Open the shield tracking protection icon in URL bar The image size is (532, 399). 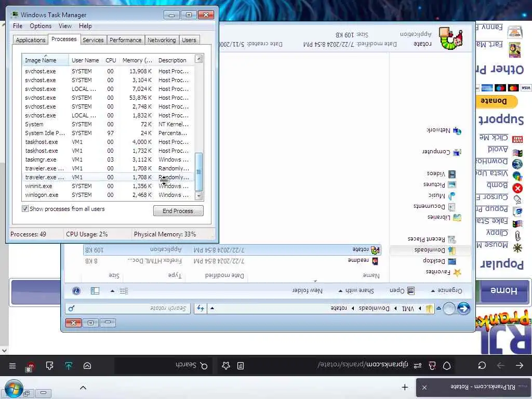pyautogui.click(x=447, y=366)
